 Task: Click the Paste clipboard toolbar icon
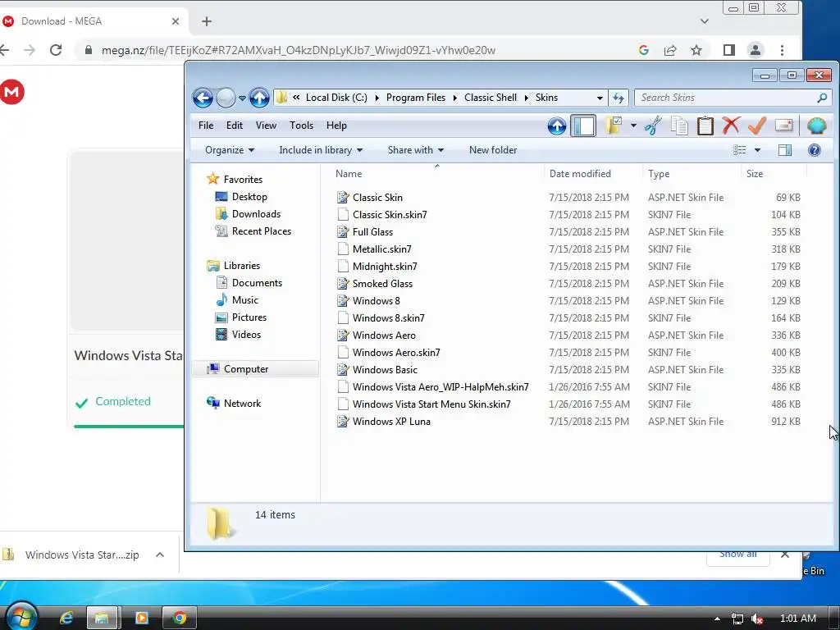(705, 126)
